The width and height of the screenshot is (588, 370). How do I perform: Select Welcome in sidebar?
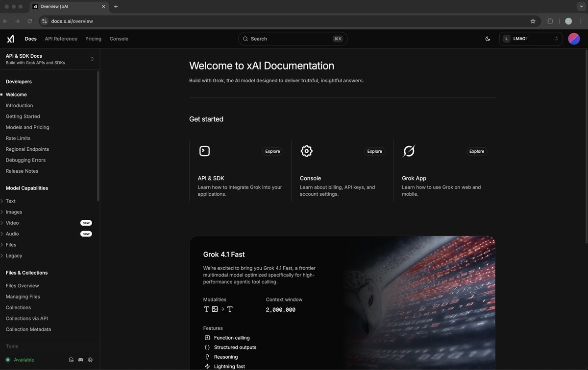(16, 94)
